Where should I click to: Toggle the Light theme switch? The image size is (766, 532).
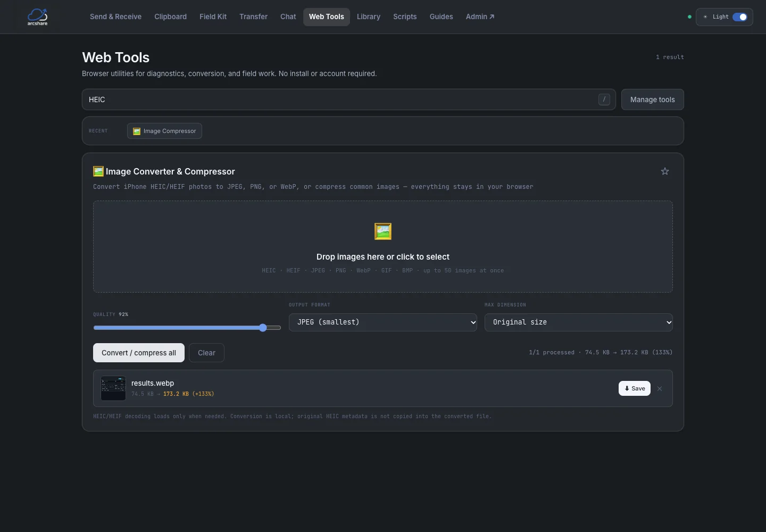pyautogui.click(x=740, y=17)
